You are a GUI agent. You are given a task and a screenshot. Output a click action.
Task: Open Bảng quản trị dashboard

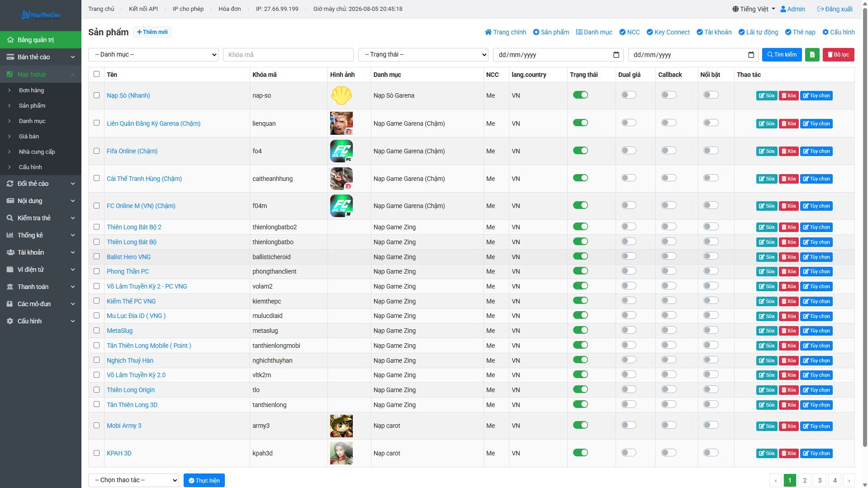[41, 40]
